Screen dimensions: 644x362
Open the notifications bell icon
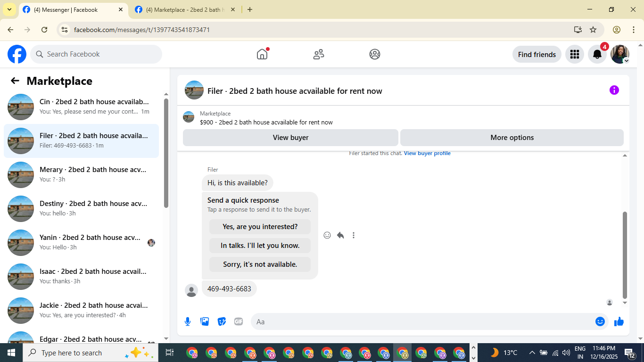point(597,54)
